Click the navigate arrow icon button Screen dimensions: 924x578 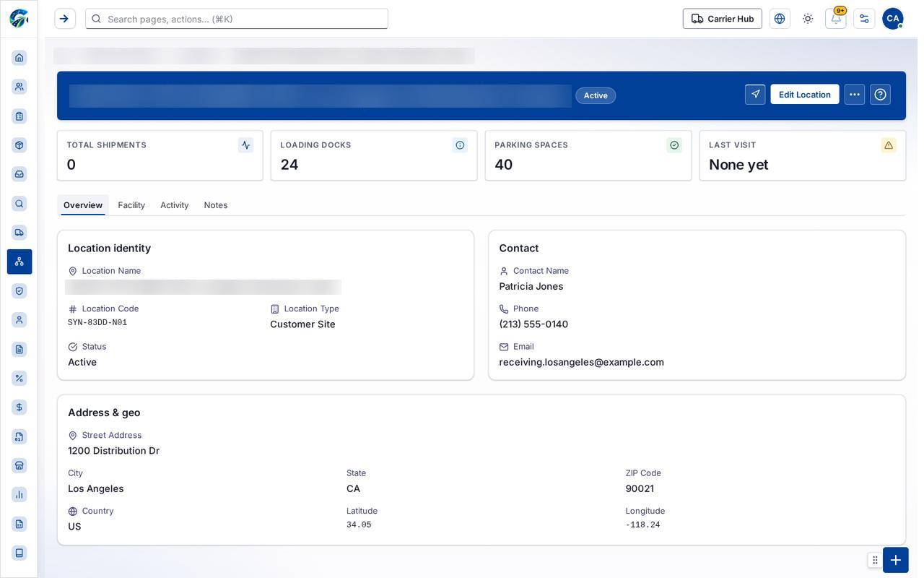pyautogui.click(x=755, y=95)
